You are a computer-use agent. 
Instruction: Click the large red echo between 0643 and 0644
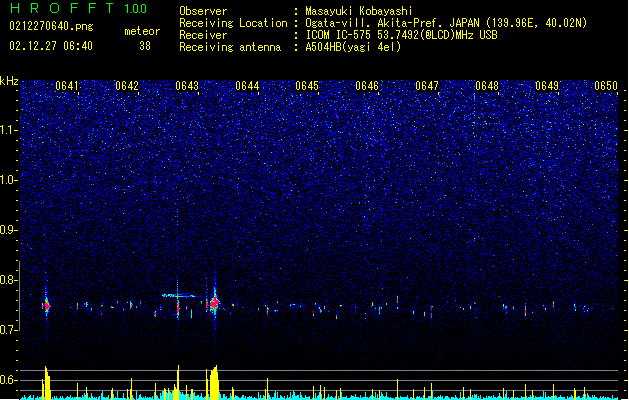214,303
